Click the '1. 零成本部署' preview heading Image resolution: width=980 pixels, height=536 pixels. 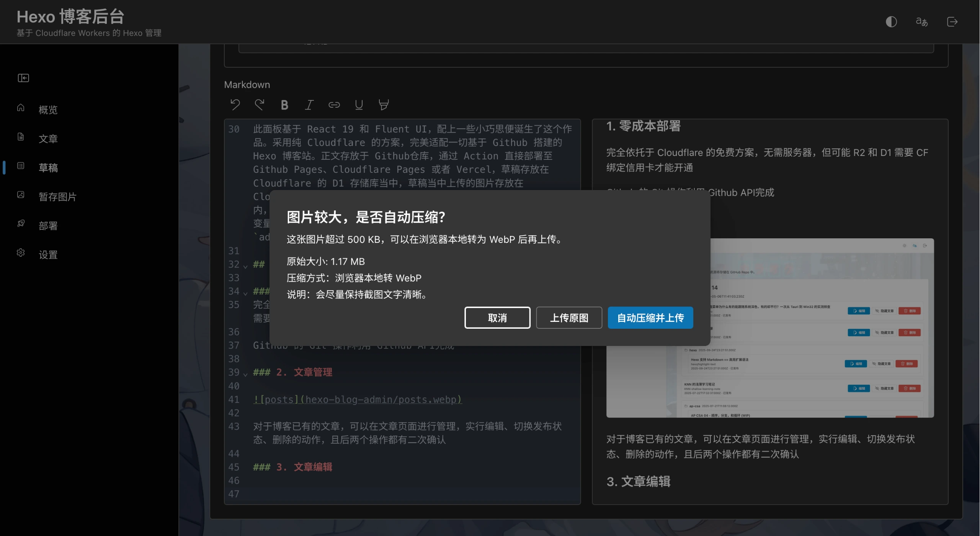point(644,126)
